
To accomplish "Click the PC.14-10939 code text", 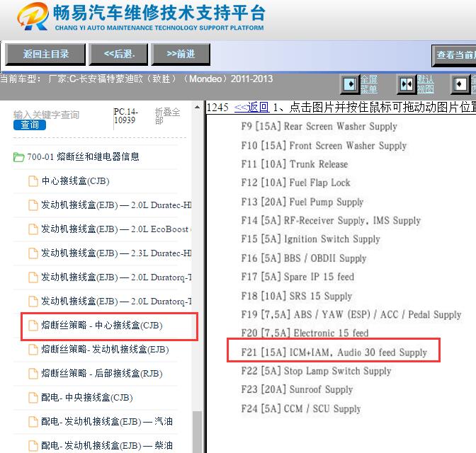I will coord(125,116).
